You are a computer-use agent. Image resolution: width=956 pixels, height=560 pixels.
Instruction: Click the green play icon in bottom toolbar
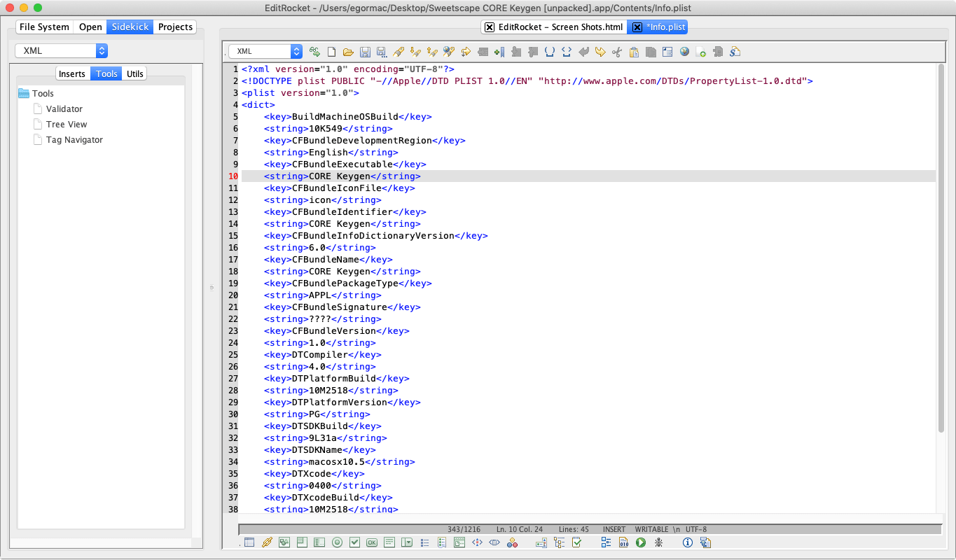641,542
